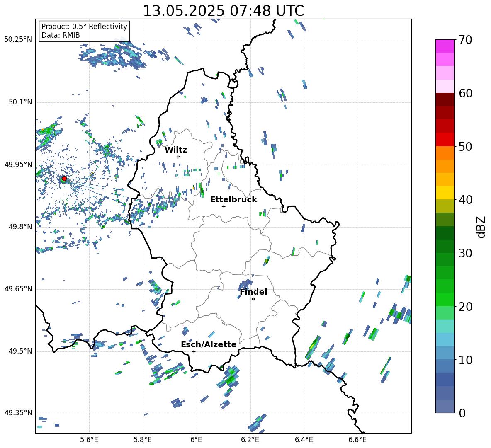The image size is (491, 448).
Task: Click the 50 tick label on the colorbar
Action: (x=465, y=146)
